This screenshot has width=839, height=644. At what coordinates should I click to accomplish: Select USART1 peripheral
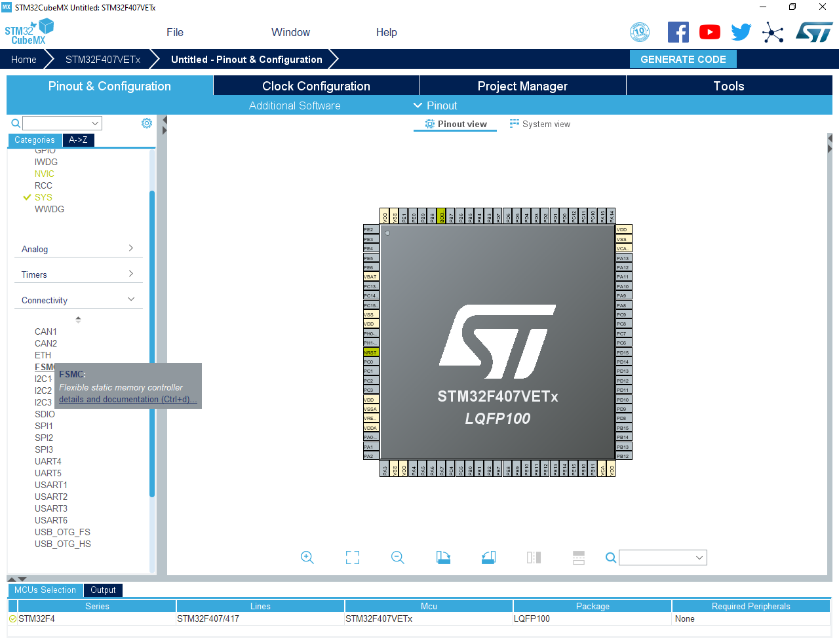pyautogui.click(x=51, y=485)
